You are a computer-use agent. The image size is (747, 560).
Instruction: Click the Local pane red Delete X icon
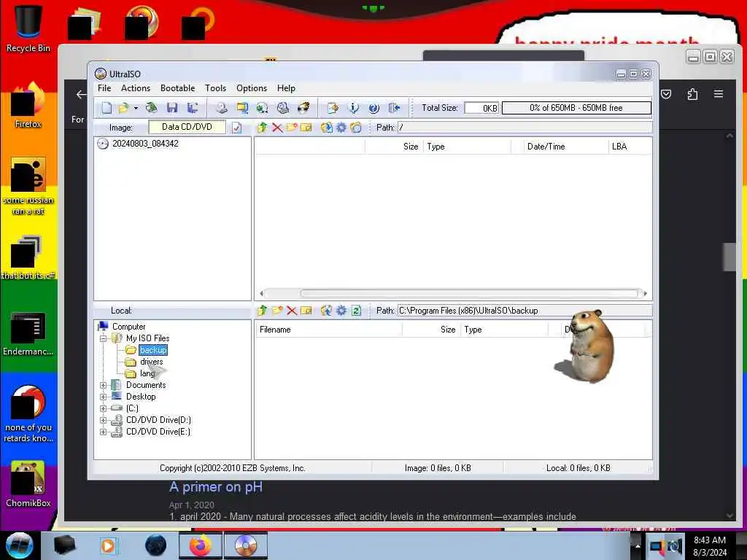click(x=292, y=311)
